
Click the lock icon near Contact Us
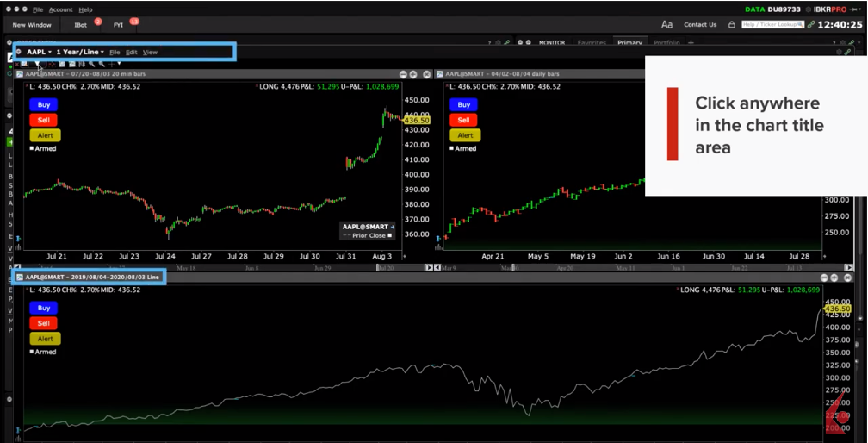[x=731, y=25]
